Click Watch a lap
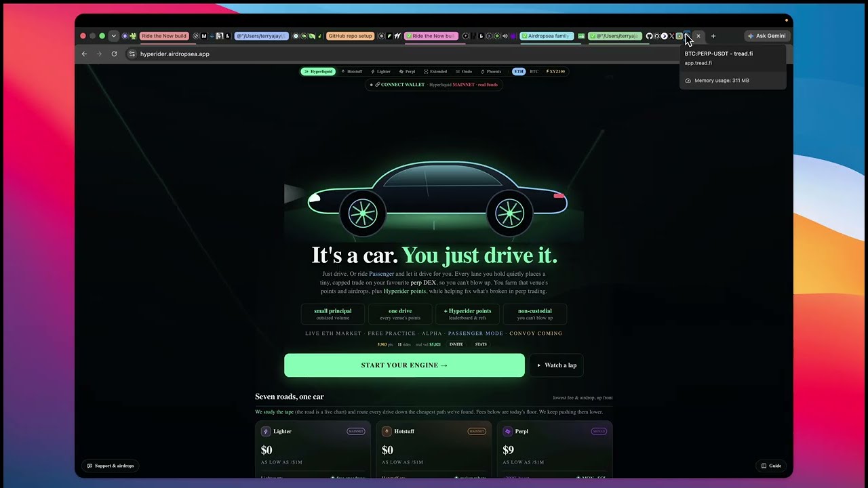 click(556, 365)
